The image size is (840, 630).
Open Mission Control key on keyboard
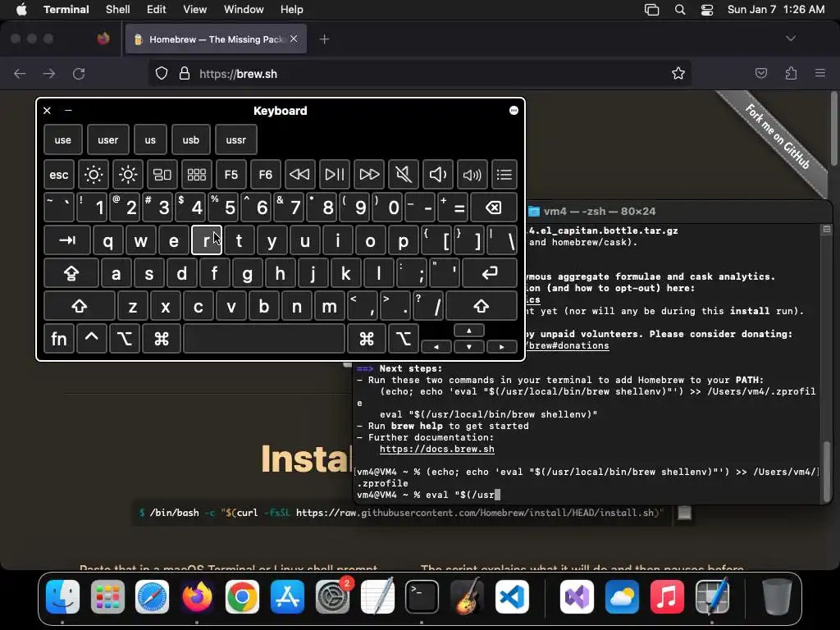coord(162,175)
